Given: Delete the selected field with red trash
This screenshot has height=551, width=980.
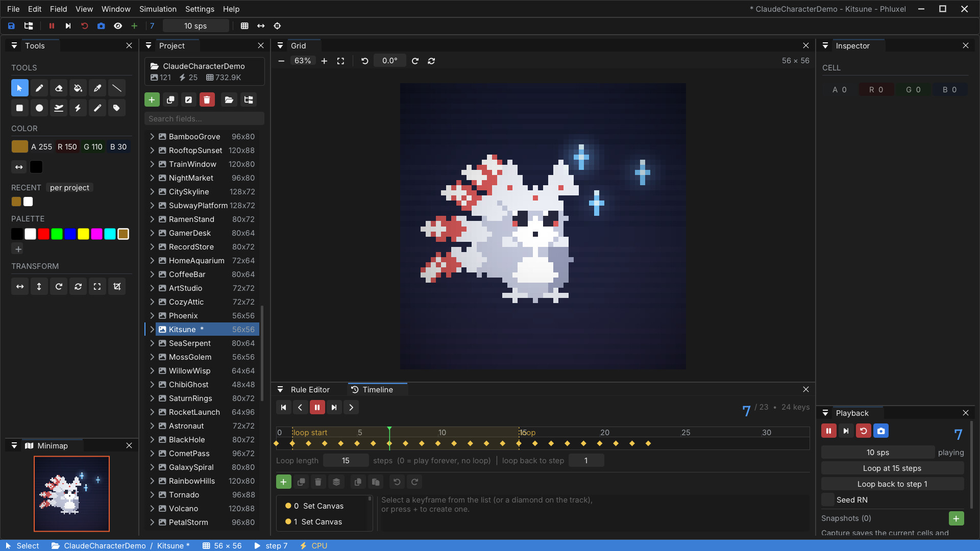Looking at the screenshot, I should click(207, 99).
